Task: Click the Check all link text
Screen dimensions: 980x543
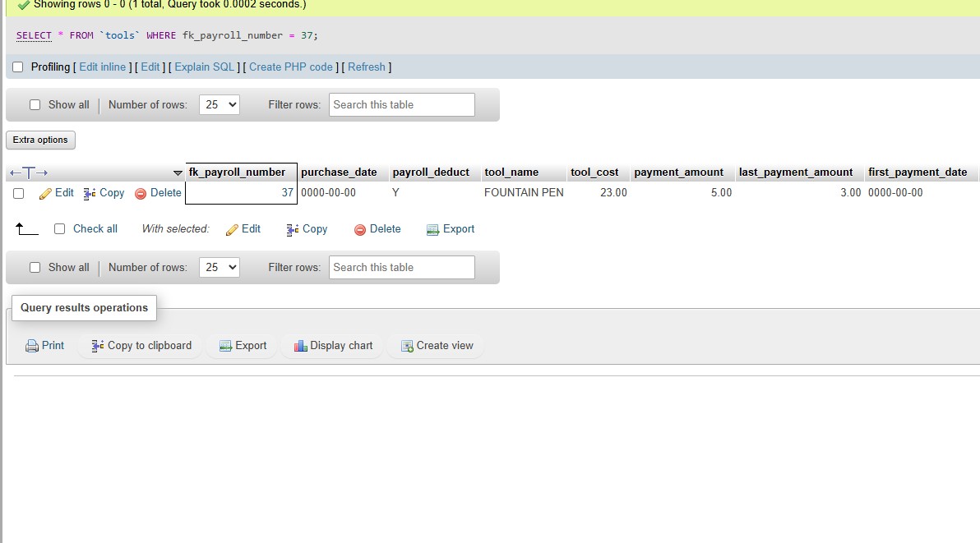Action: point(95,229)
